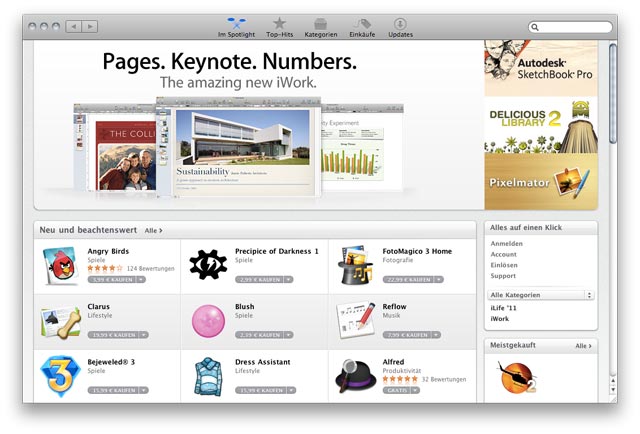Click the Angry Birds app icon

(x=60, y=265)
